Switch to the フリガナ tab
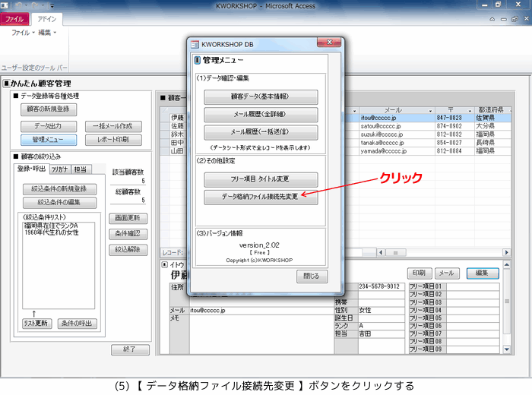Image resolution: width=532 pixels, height=395 pixels. pyautogui.click(x=60, y=169)
